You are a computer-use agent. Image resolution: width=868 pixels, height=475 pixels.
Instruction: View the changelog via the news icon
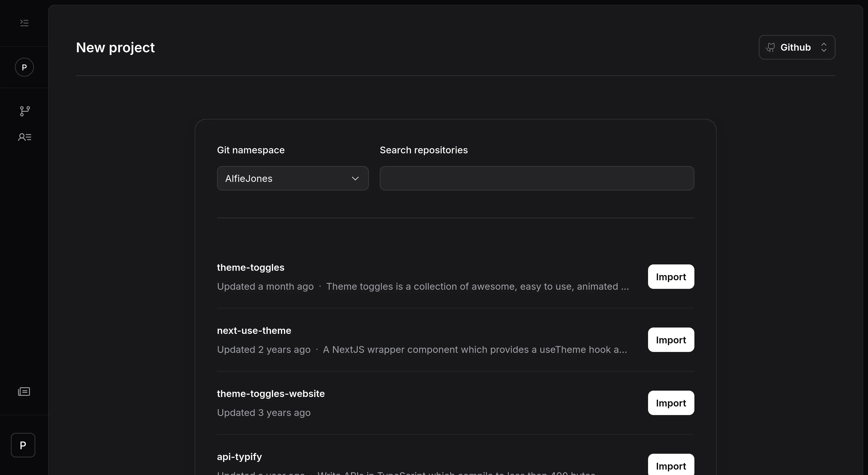tap(24, 391)
